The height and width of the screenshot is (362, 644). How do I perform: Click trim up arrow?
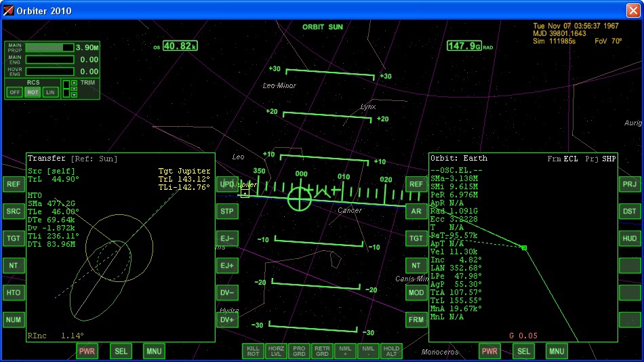pos(74,83)
